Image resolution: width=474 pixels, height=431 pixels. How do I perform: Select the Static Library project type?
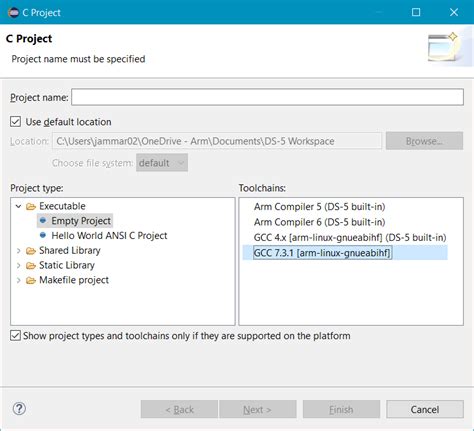[x=67, y=265]
